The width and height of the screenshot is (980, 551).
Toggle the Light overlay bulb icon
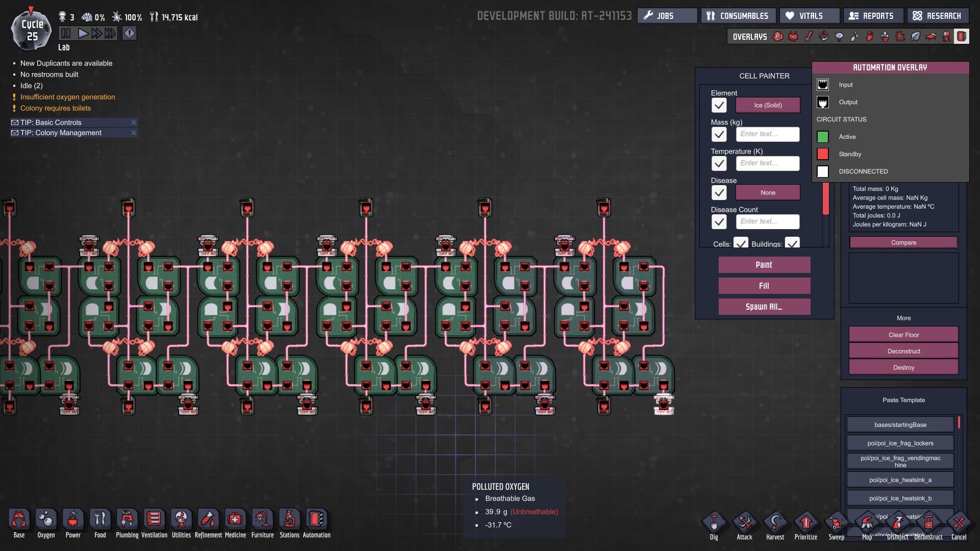point(839,37)
